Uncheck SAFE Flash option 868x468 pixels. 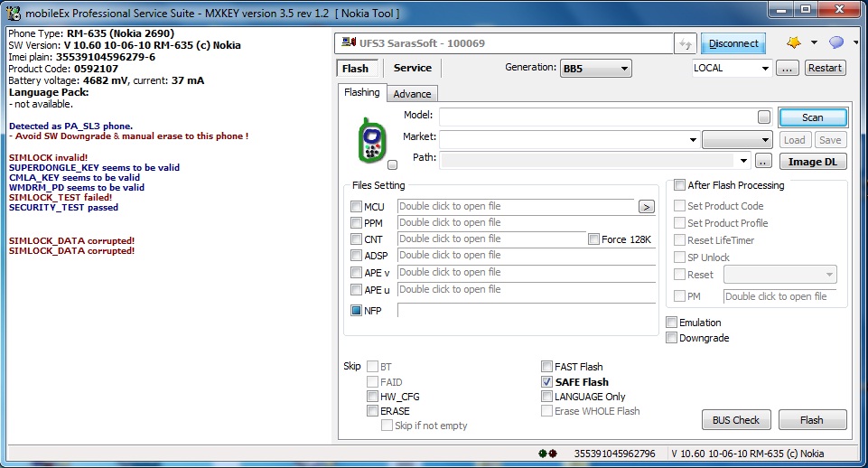[547, 382]
